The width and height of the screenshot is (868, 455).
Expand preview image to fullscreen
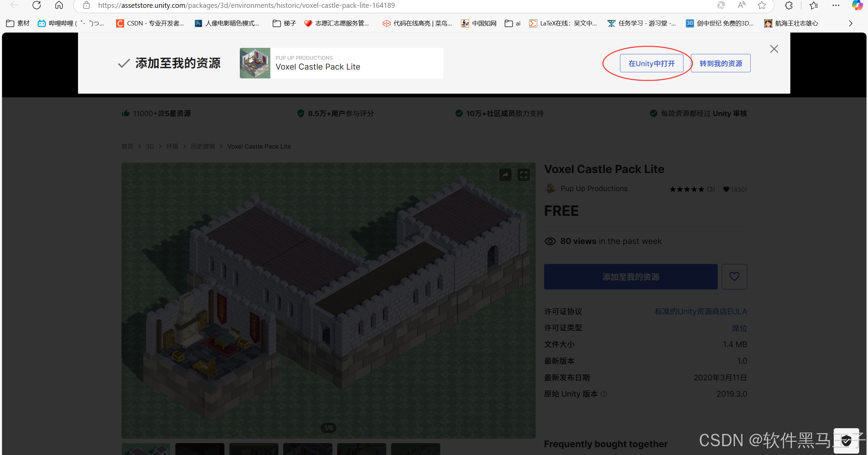524,175
